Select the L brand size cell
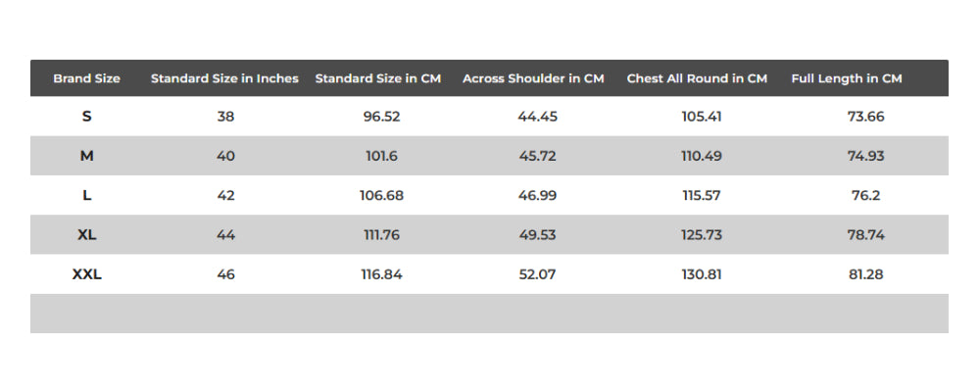 pyautogui.click(x=87, y=195)
